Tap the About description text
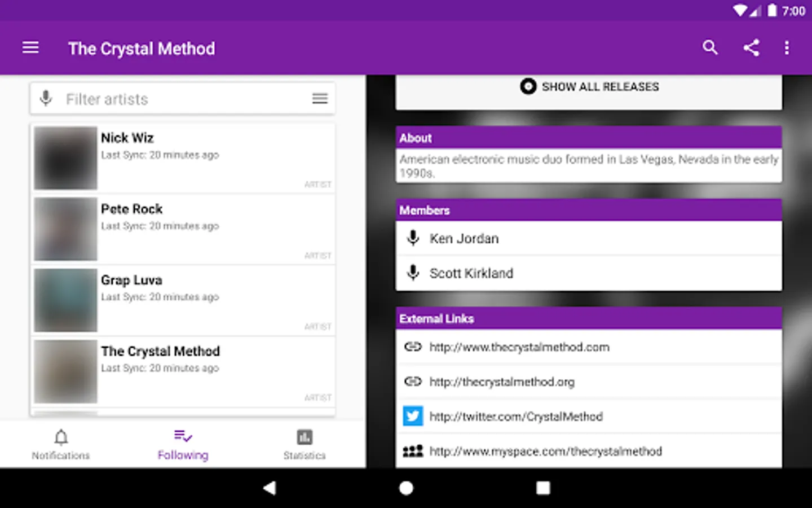Screen dimensions: 812x508 589,166
